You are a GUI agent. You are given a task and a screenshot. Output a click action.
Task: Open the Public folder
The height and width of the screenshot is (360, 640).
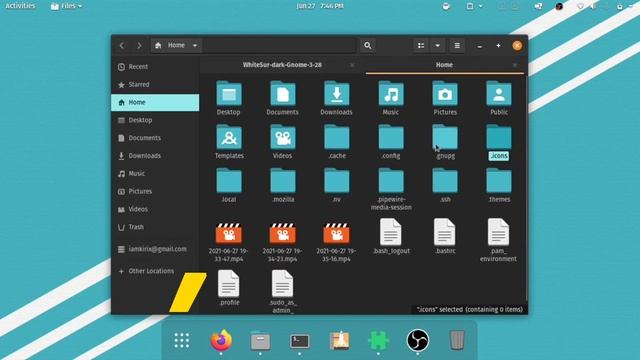(x=499, y=93)
